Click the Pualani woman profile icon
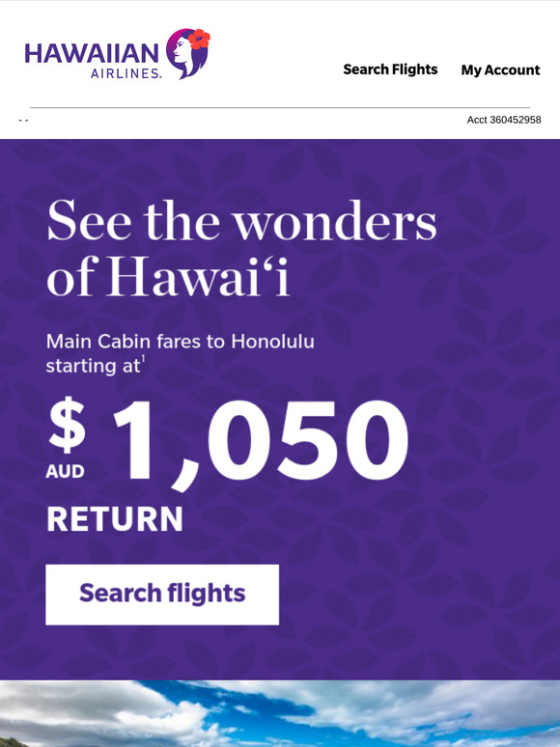Viewport: 560px width, 747px height. [x=187, y=53]
